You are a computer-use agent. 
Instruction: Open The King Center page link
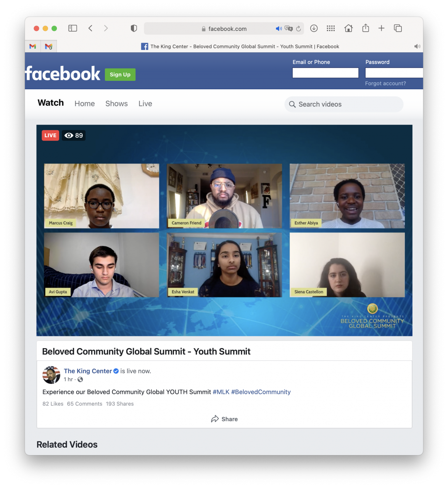[88, 371]
